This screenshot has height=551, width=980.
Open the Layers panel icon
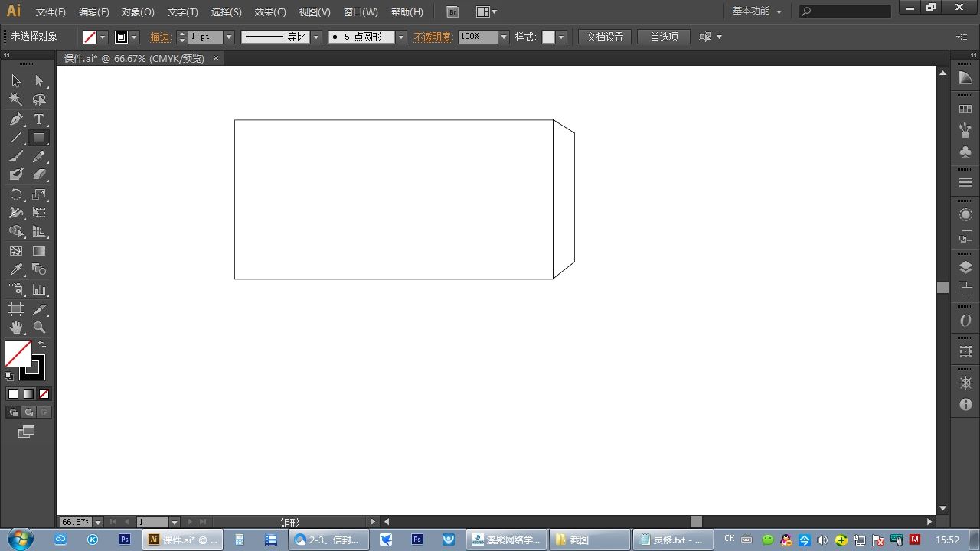point(965,267)
